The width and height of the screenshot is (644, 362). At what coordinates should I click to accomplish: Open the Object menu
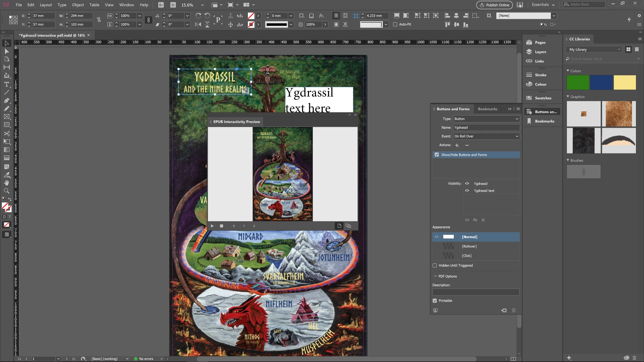(x=78, y=5)
